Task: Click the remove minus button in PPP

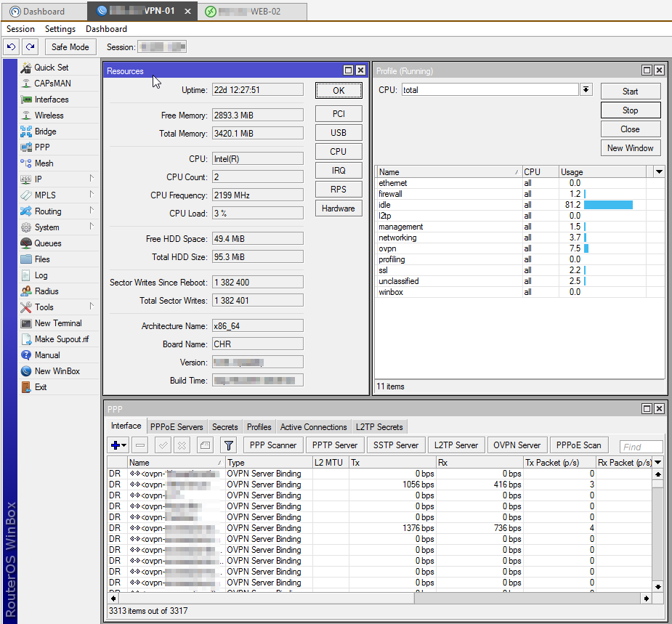Action: pyautogui.click(x=139, y=445)
